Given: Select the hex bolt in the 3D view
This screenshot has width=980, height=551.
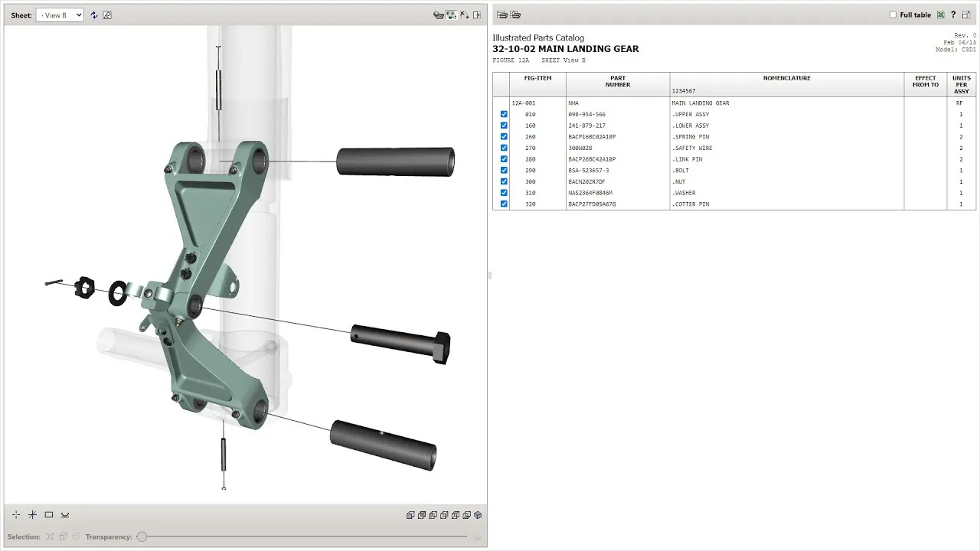Looking at the screenshot, I should coord(400,343).
